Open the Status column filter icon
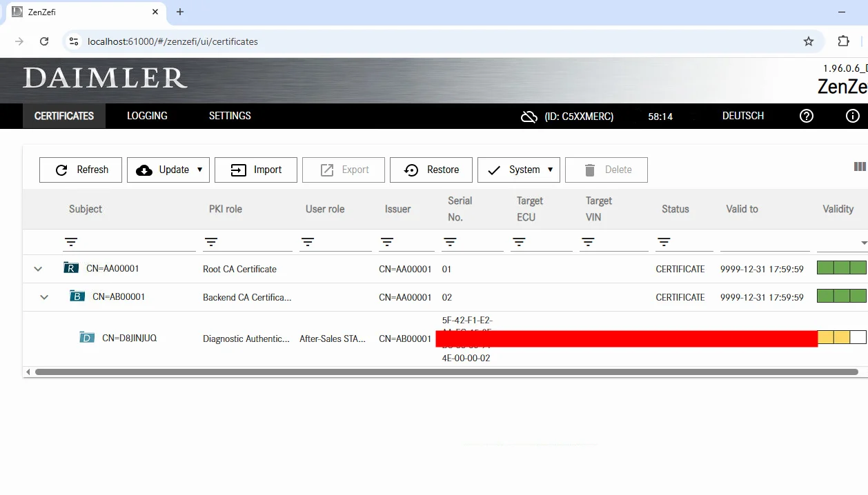 click(x=664, y=242)
